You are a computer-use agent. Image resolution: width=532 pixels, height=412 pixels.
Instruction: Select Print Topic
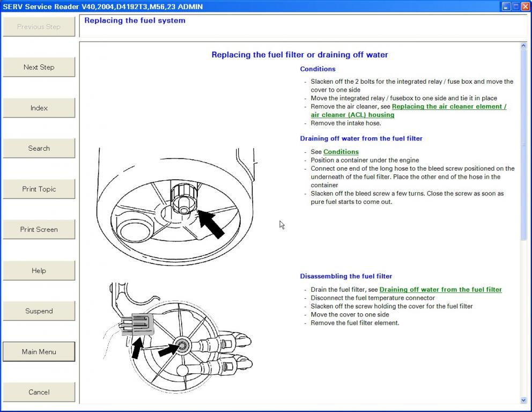pyautogui.click(x=39, y=189)
